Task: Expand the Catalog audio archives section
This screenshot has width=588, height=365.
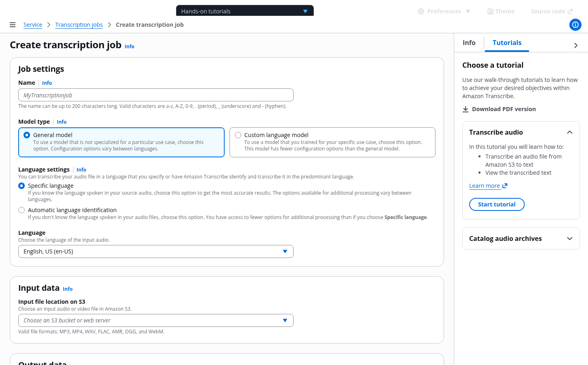Action: [x=569, y=238]
